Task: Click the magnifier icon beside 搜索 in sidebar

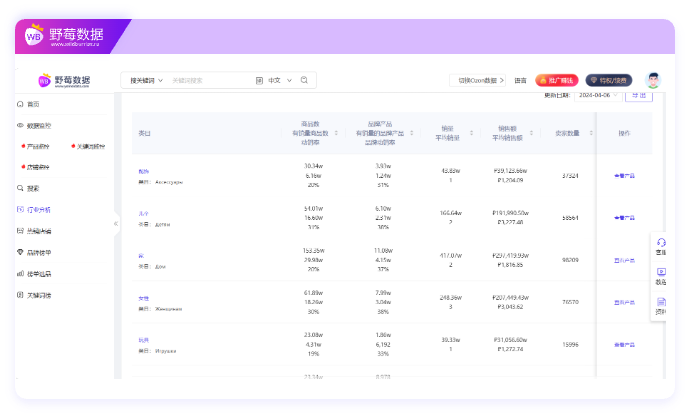Action: click(20, 188)
